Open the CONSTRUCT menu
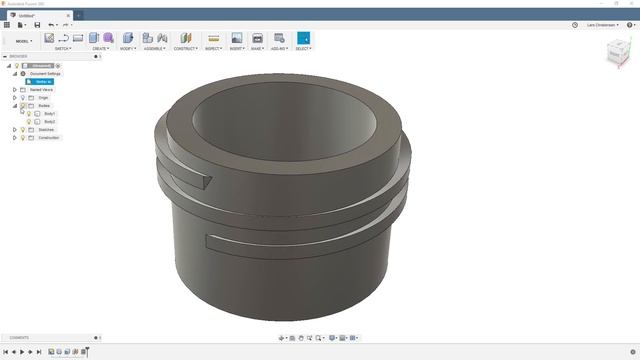The image size is (640, 360). [x=185, y=49]
